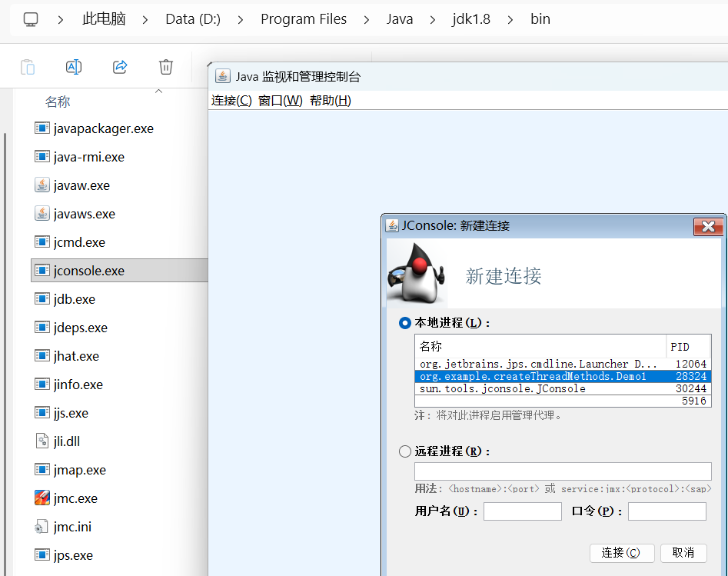Select sun.tools.jconsole.JConsole process row
The height and width of the screenshot is (576, 728).
click(563, 388)
